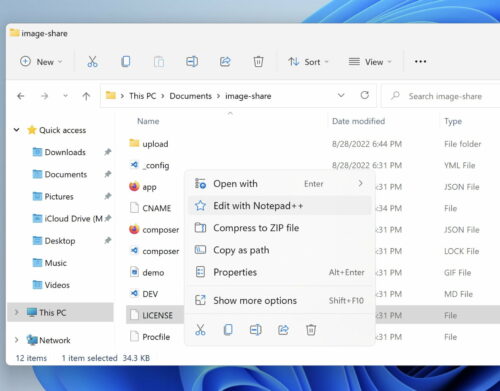Open Music in the sidebar
The height and width of the screenshot is (391, 500).
55,263
